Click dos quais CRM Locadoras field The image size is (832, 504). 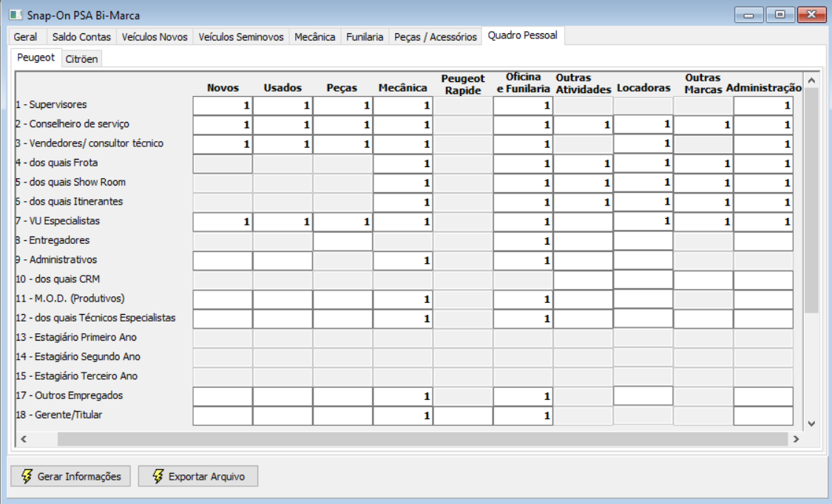(643, 280)
